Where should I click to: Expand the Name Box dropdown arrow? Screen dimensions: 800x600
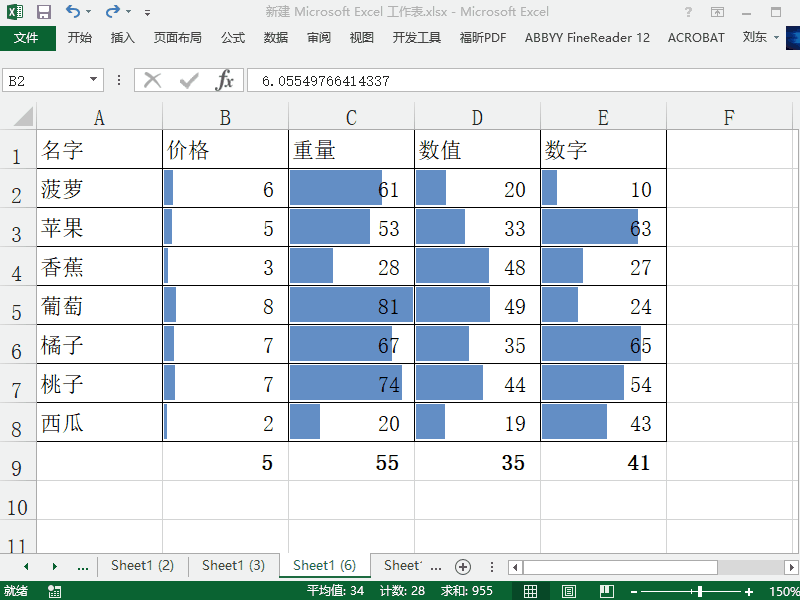pos(93,80)
